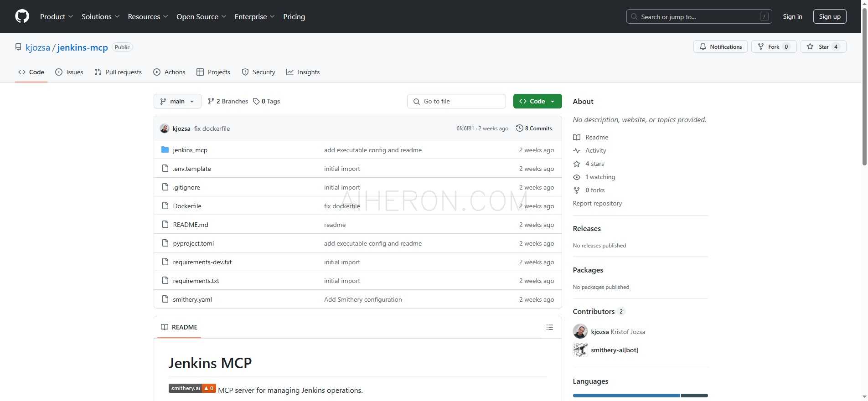Click the file icon next to Dockerfile

[165, 206]
